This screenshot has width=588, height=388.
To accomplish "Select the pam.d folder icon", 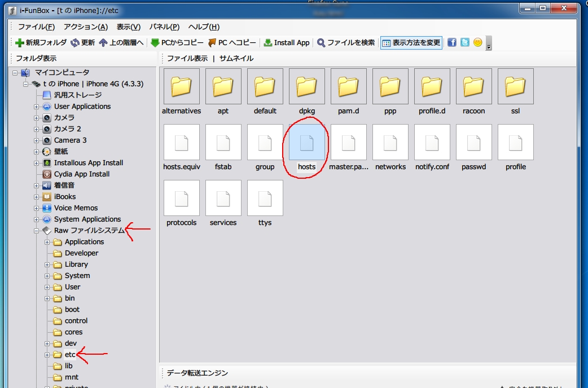I will click(x=348, y=86).
